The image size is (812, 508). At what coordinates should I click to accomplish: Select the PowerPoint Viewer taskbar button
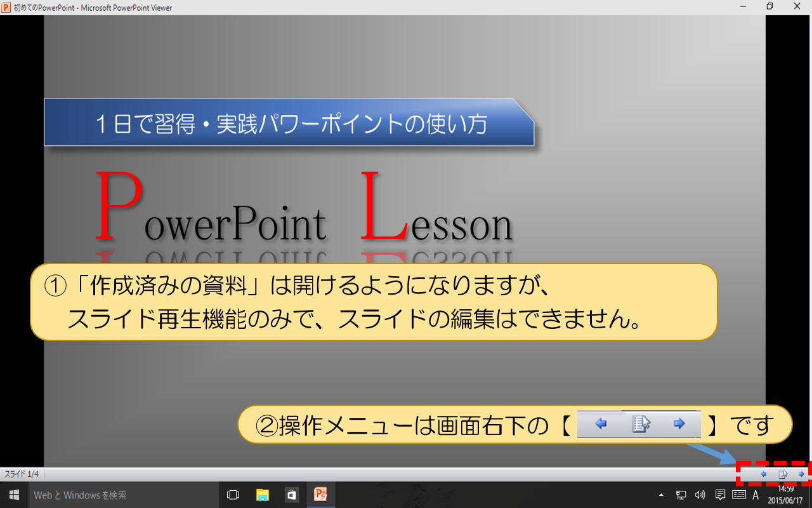[321, 495]
